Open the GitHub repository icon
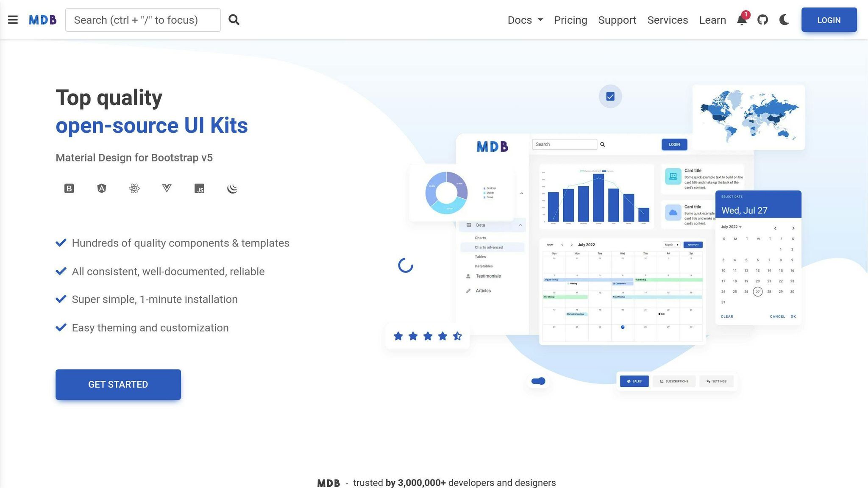 [762, 19]
